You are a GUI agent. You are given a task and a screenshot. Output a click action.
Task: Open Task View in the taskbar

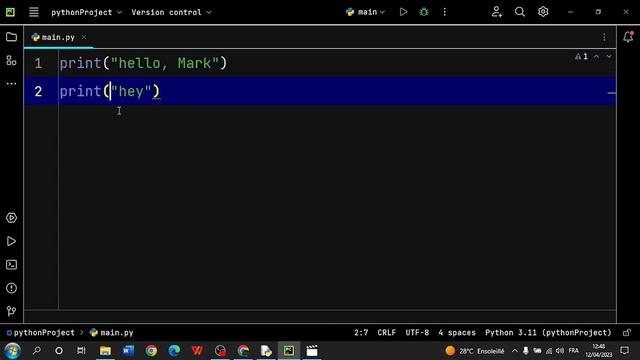tap(81, 351)
